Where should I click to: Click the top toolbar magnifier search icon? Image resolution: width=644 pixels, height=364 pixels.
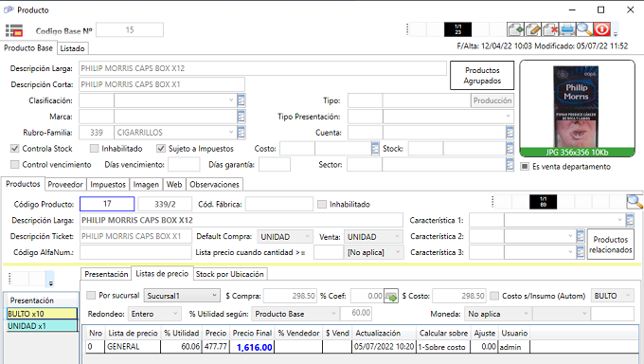click(x=584, y=30)
